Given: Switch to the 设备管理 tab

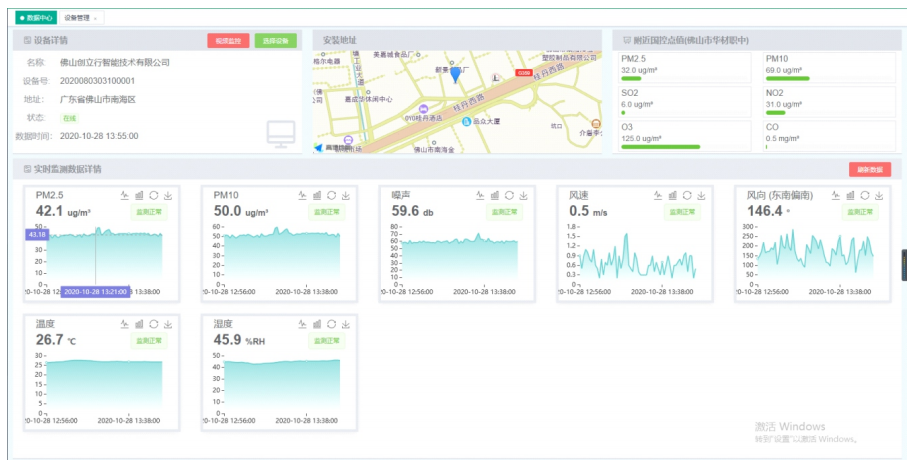Looking at the screenshot, I should [76, 17].
